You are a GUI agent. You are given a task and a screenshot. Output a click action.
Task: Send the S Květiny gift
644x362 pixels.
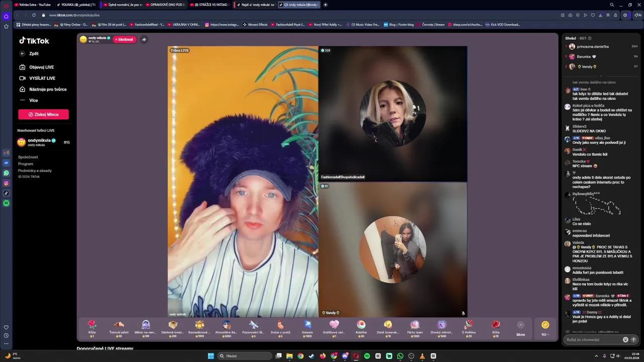(469, 328)
